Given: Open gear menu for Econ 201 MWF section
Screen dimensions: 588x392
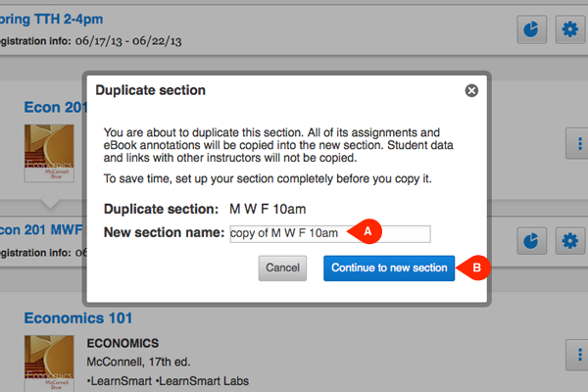Looking at the screenshot, I should [569, 240].
